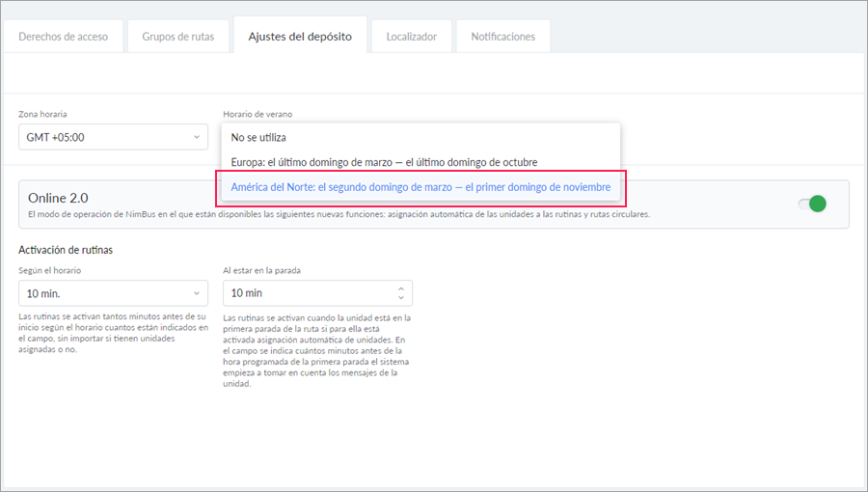
Task: Click the Online 2.0 heading text
Action: (x=59, y=197)
